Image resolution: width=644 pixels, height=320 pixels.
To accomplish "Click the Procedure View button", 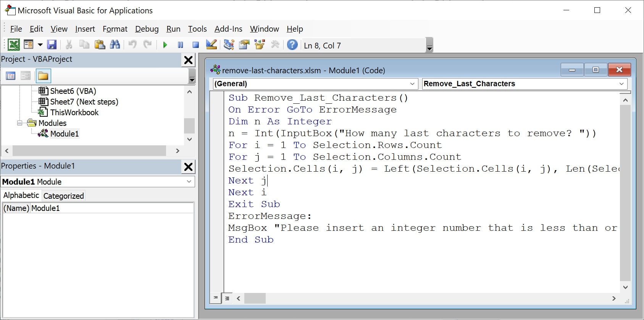I will point(216,298).
